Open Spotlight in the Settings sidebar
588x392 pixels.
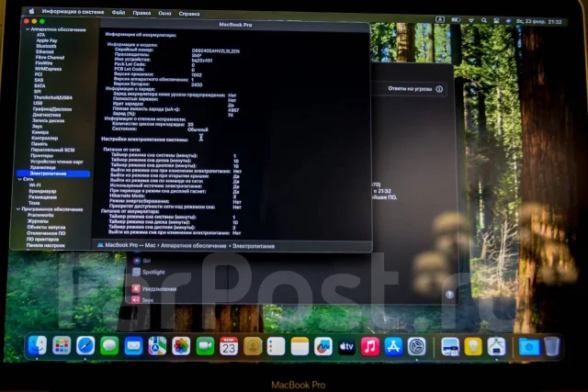click(153, 272)
